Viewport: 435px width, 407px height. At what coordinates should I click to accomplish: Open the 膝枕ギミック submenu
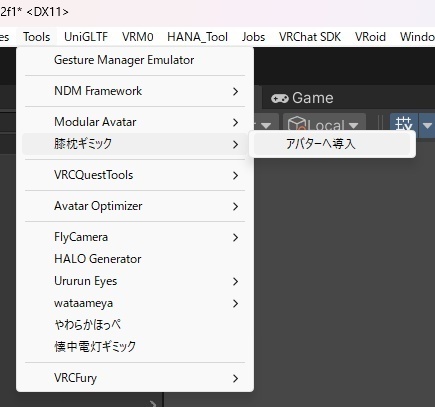[x=135, y=144]
